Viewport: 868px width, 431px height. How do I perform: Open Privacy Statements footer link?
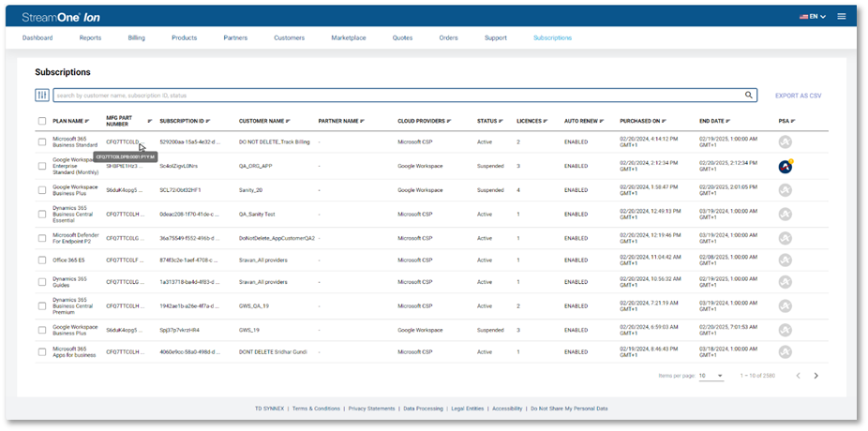click(x=371, y=409)
